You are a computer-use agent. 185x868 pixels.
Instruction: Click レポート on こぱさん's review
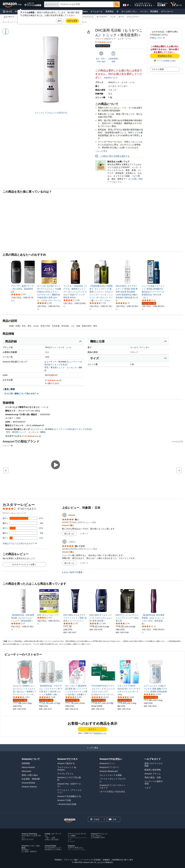point(84,563)
